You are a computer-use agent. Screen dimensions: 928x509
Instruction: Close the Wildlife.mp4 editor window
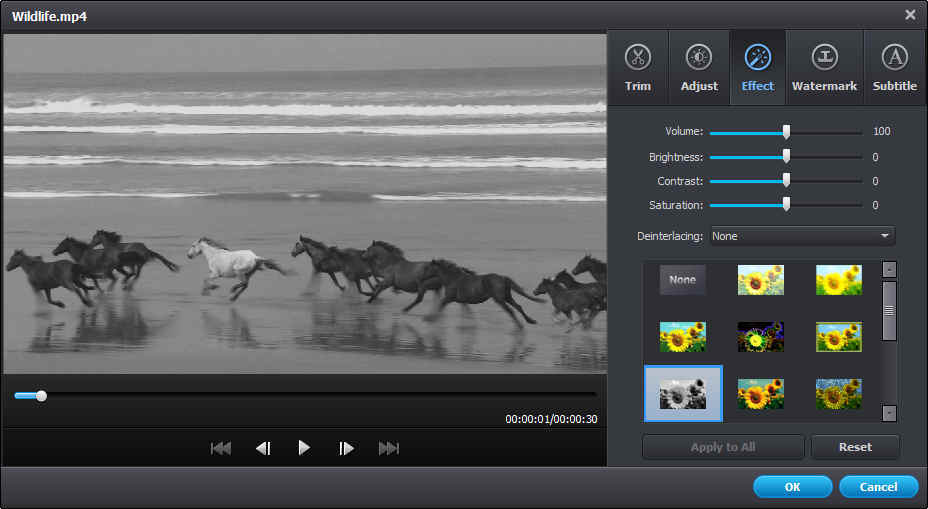[910, 15]
